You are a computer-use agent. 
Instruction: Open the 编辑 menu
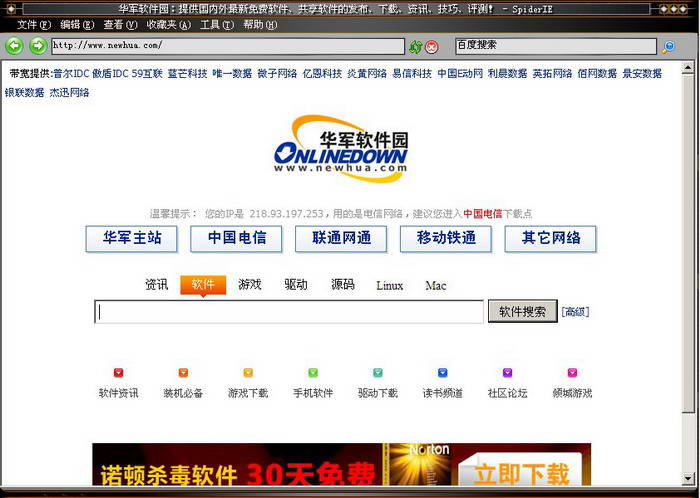(77, 25)
